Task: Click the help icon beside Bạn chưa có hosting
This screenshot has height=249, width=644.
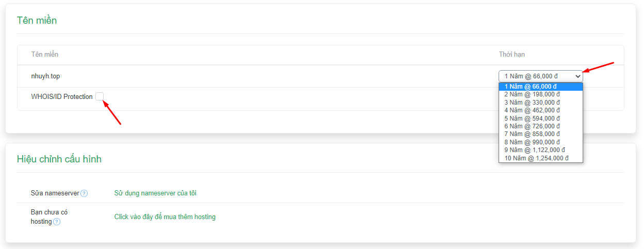Action: tap(57, 222)
